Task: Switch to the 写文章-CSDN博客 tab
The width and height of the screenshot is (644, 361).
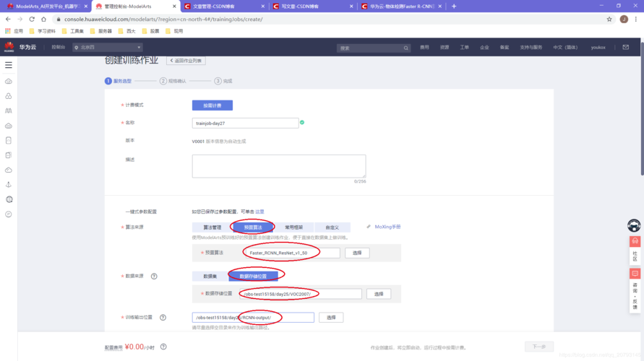Action: tap(312, 6)
